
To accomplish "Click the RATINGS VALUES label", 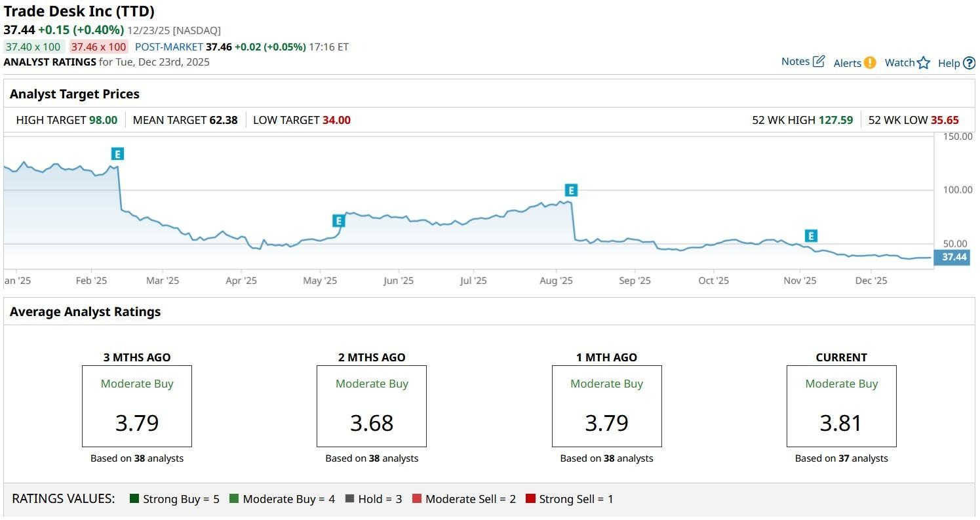I will (64, 498).
